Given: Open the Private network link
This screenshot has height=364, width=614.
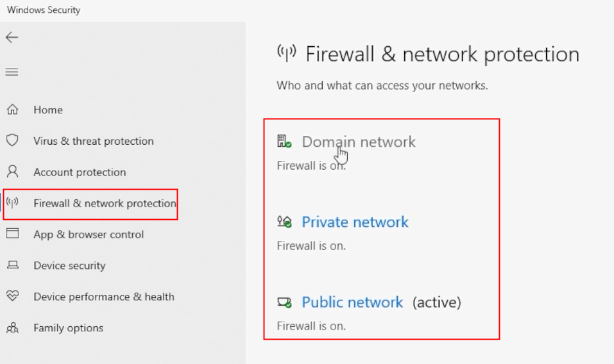Looking at the screenshot, I should pyautogui.click(x=355, y=222).
